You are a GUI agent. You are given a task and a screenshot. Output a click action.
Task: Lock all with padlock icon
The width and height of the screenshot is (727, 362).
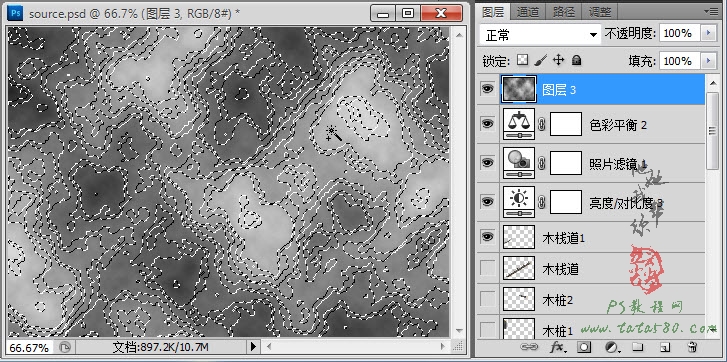[x=576, y=60]
